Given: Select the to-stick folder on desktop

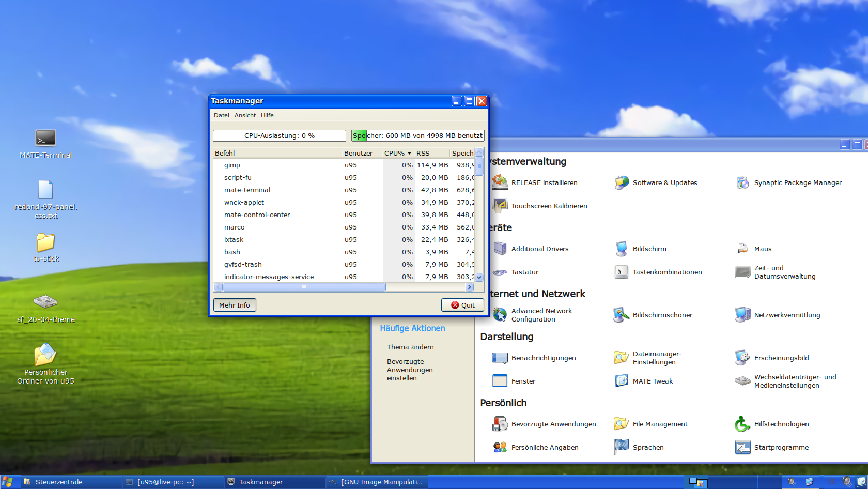Looking at the screenshot, I should [45, 242].
